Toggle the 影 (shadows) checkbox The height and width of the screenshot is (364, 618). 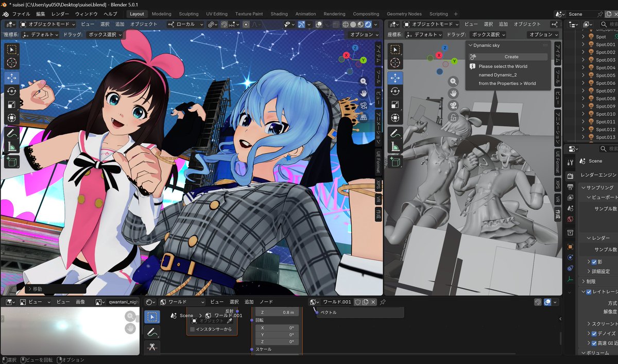click(594, 262)
